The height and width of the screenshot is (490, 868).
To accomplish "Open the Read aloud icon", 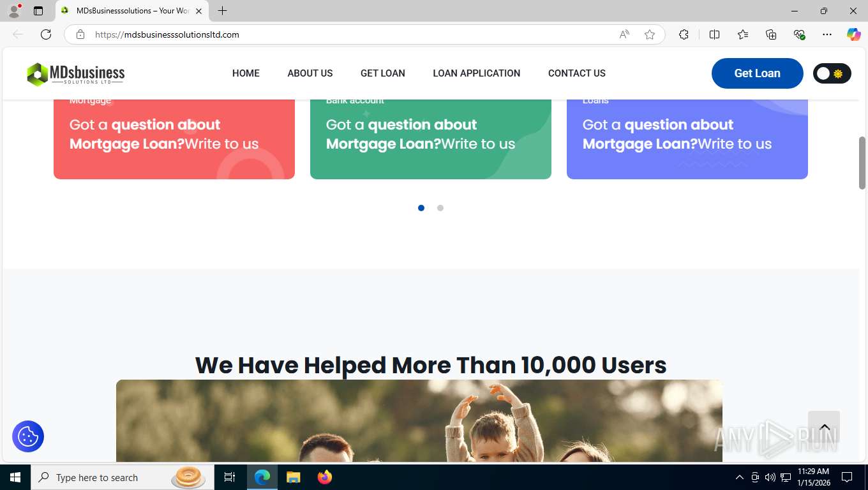I will tap(624, 34).
